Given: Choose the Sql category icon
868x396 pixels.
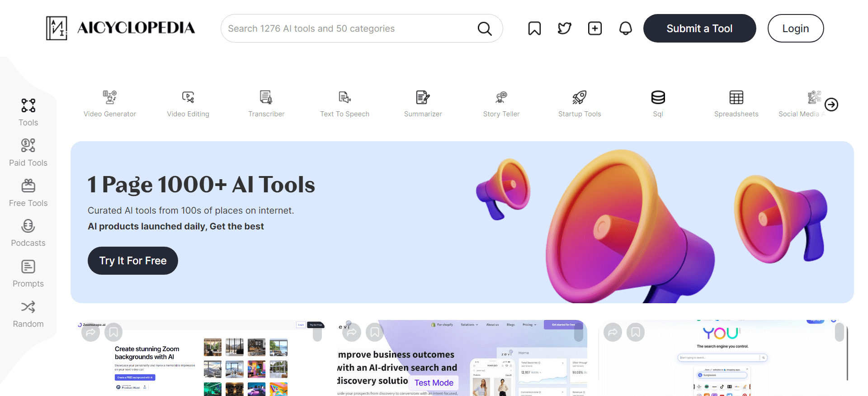Looking at the screenshot, I should (658, 98).
